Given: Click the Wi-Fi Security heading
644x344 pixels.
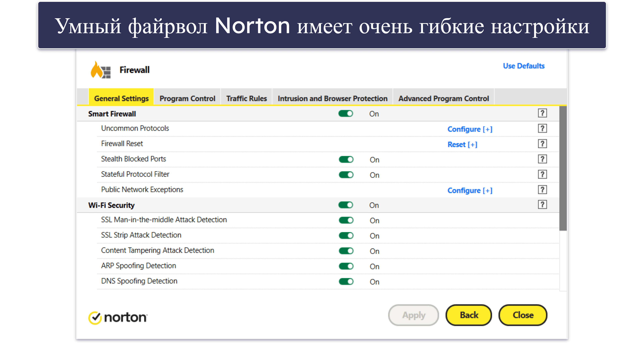Looking at the screenshot, I should (111, 205).
